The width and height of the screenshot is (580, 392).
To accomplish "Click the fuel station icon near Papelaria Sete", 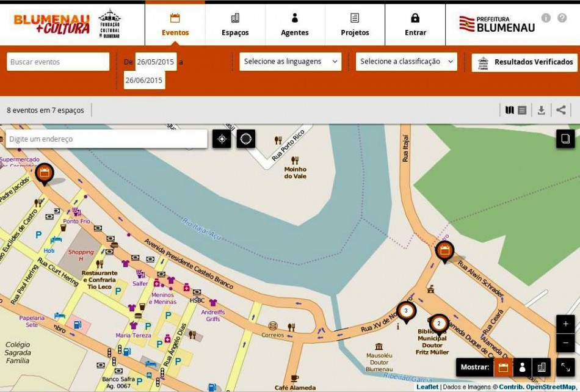I will (78, 325).
